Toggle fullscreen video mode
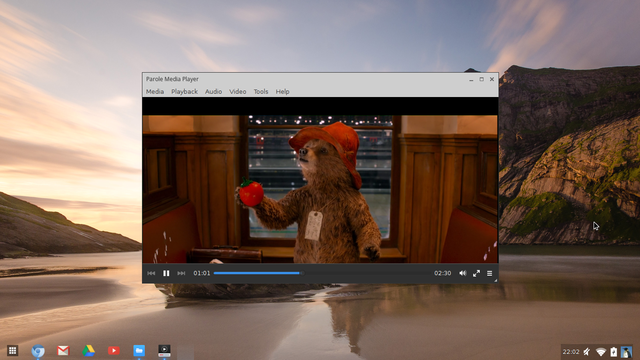 click(476, 273)
